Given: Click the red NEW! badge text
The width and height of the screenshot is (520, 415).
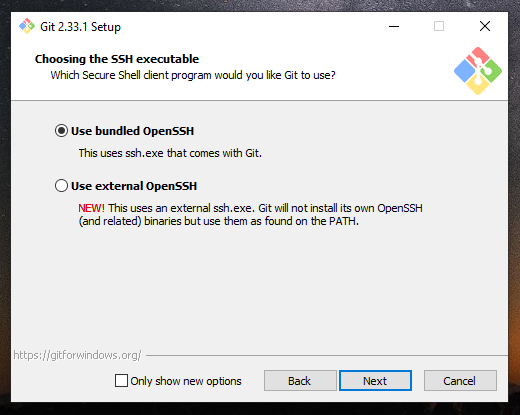Looking at the screenshot, I should [91, 208].
